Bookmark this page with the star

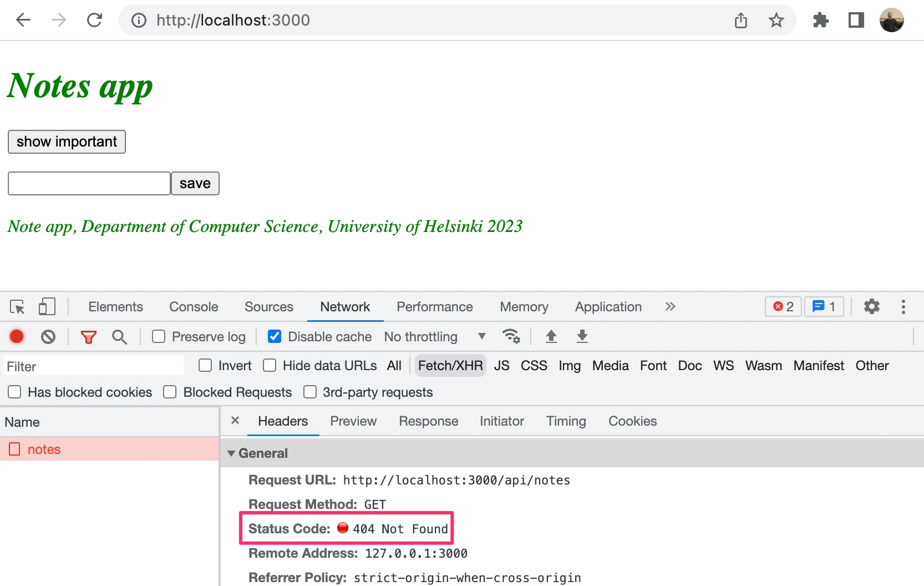pyautogui.click(x=776, y=21)
